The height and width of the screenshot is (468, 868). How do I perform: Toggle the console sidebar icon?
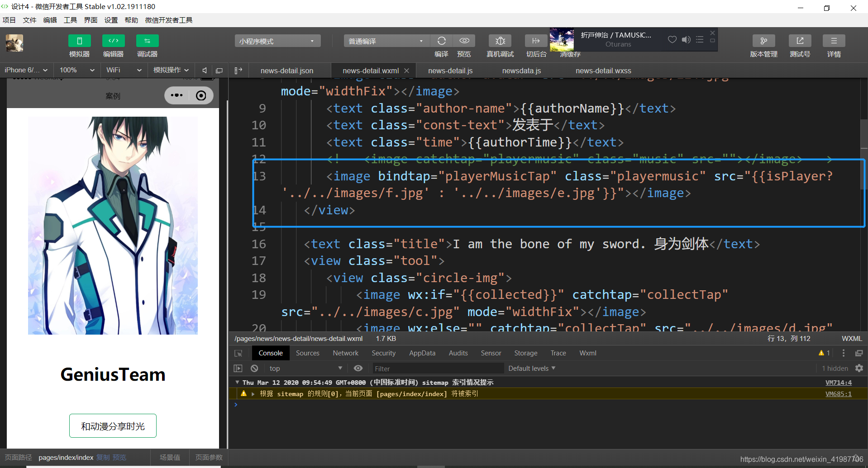pyautogui.click(x=238, y=369)
